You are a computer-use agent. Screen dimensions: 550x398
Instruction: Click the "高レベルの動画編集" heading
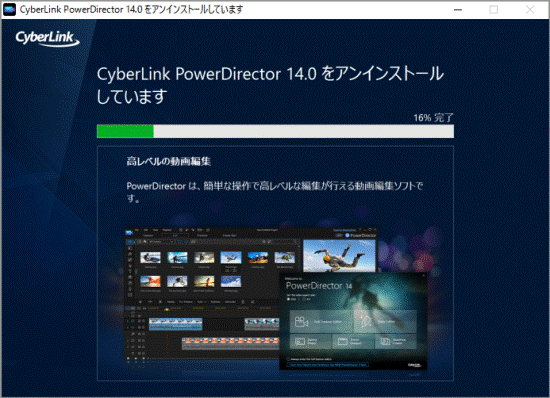[x=169, y=161]
